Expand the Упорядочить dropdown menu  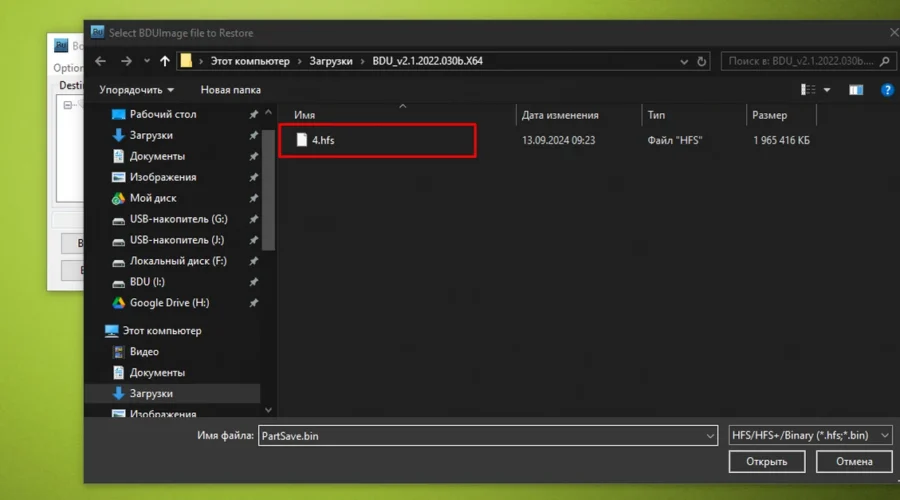[x=136, y=89]
